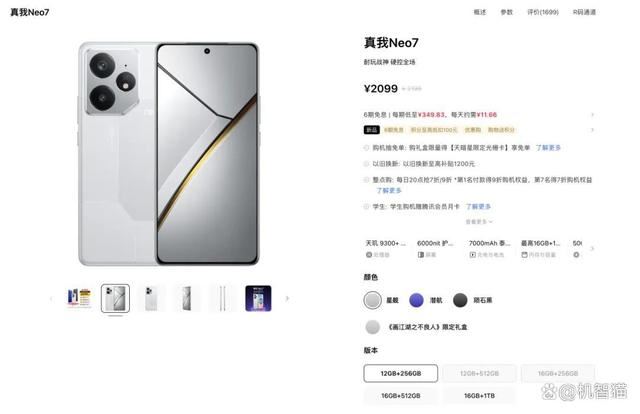This screenshot has height=414, width=640.
Task: Select the 16GB+1TB version
Action: pos(479,396)
